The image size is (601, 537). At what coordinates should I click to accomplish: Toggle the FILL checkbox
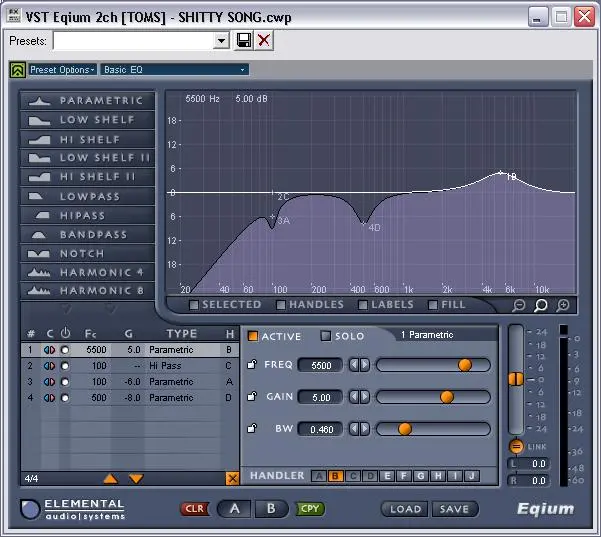pyautogui.click(x=433, y=305)
